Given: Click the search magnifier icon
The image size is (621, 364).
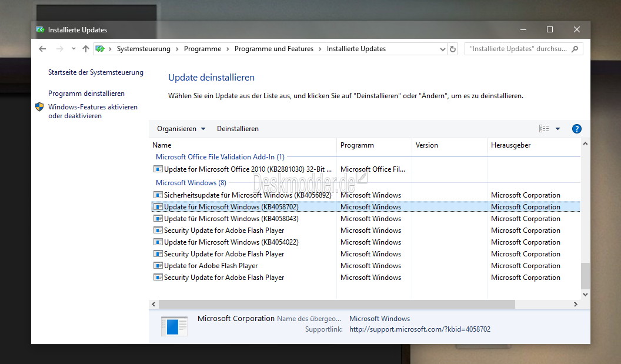Looking at the screenshot, I should [x=575, y=49].
